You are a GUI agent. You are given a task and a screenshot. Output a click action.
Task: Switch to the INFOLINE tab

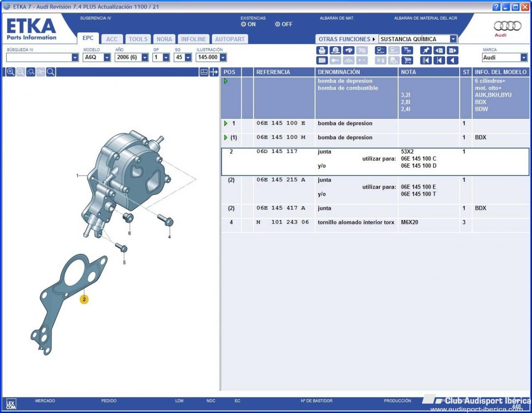194,39
